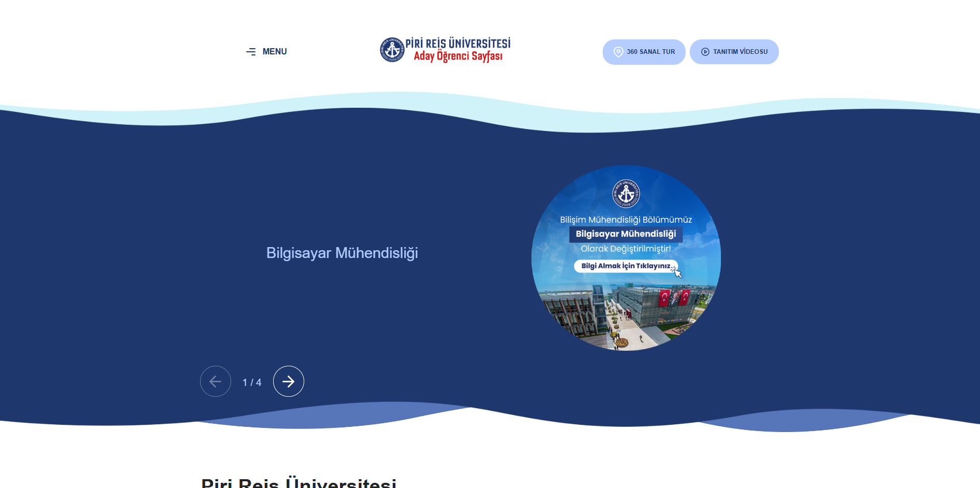Open the circular campus banner image

pos(626,258)
